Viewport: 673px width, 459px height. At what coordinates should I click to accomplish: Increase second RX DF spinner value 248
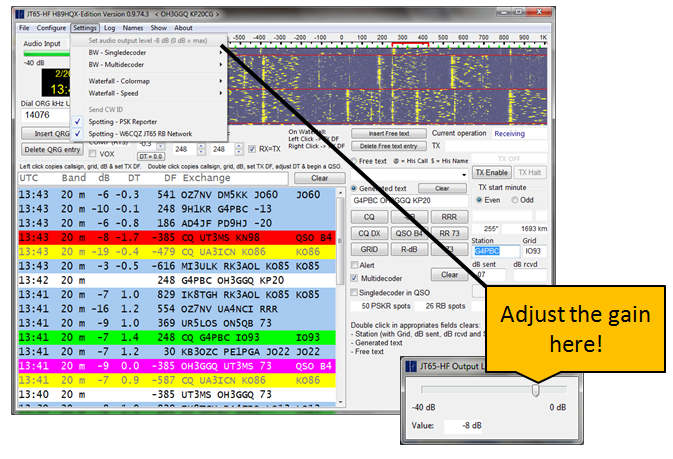239,146
